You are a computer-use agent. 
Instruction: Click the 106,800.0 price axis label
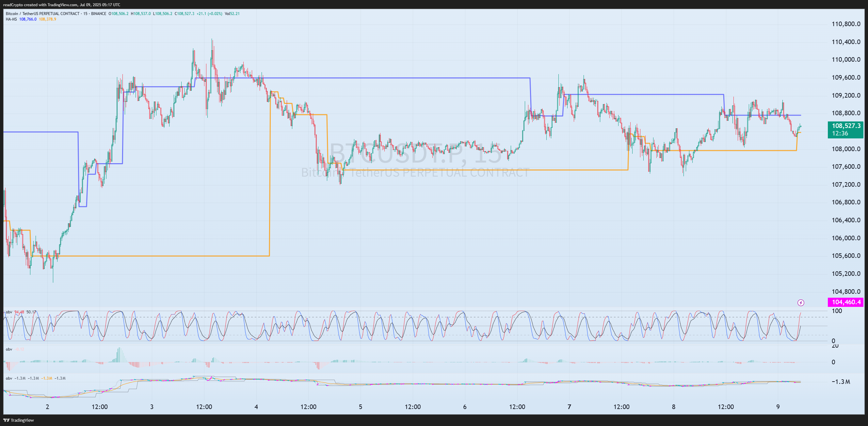pyautogui.click(x=846, y=202)
